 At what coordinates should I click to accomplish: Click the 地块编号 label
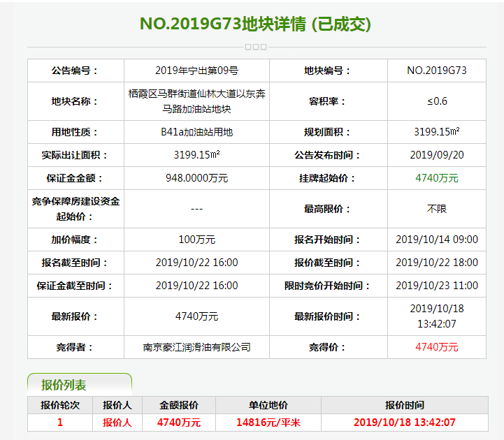(328, 71)
